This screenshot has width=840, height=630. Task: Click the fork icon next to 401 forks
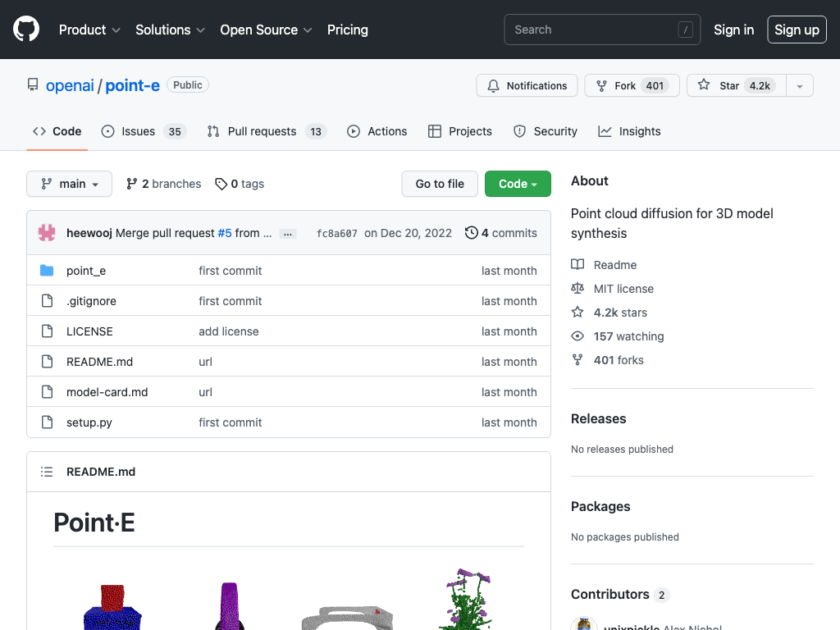click(x=577, y=360)
